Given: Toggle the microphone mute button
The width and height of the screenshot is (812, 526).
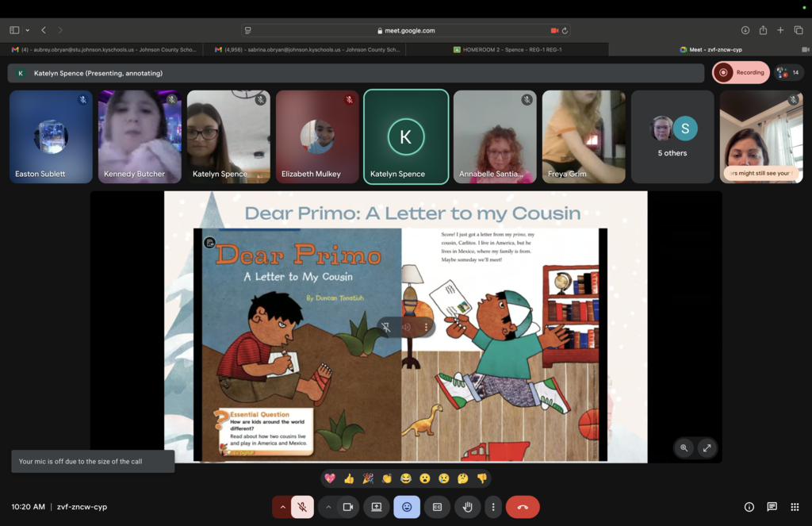Looking at the screenshot, I should coord(302,507).
